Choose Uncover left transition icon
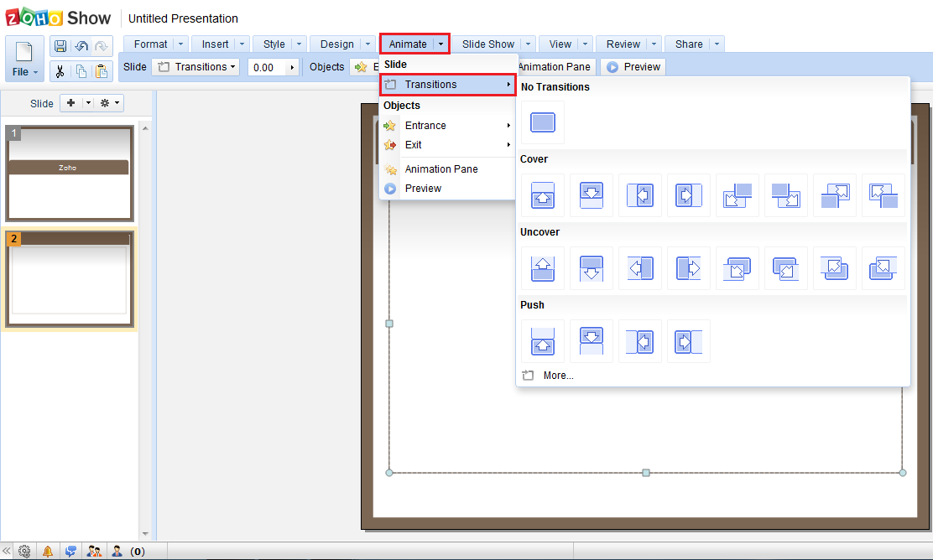The image size is (933, 560). tap(640, 269)
